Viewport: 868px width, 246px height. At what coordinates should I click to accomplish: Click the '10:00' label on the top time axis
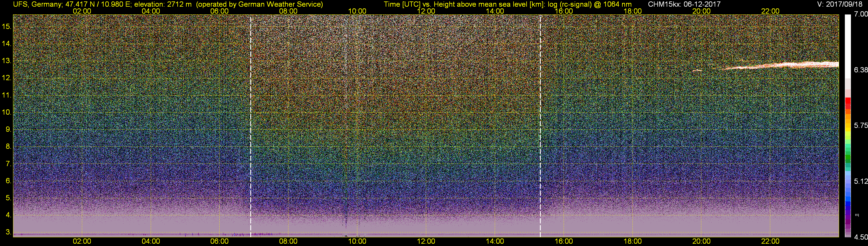pyautogui.click(x=357, y=11)
